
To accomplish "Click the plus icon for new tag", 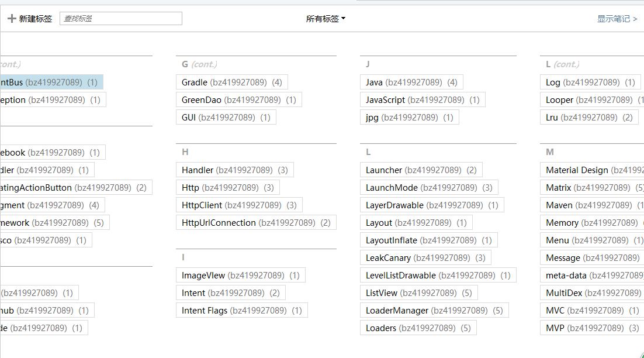I will [x=12, y=19].
